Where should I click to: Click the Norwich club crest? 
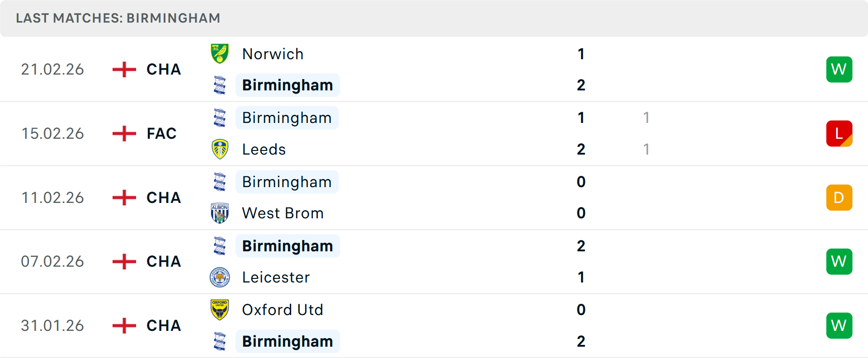click(220, 54)
